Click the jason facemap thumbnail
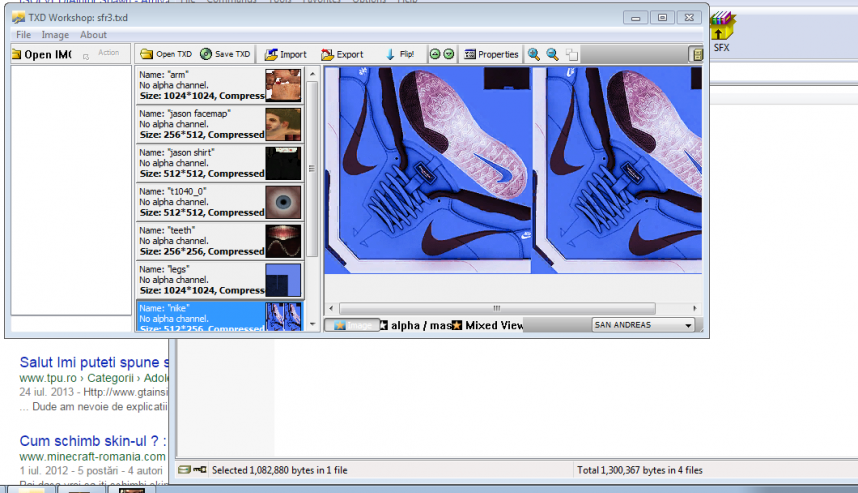This screenshot has width=858, height=493. pyautogui.click(x=283, y=124)
